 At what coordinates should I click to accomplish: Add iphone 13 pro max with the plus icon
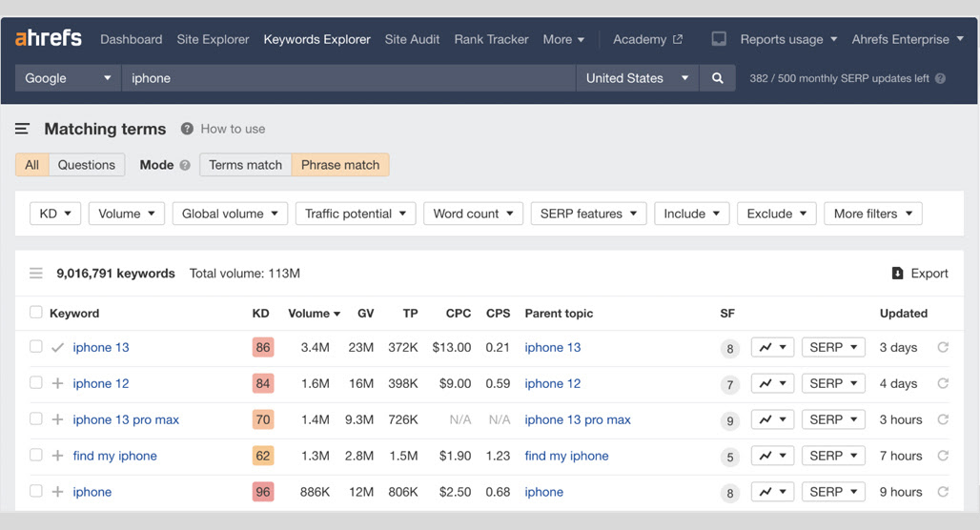[x=57, y=419]
